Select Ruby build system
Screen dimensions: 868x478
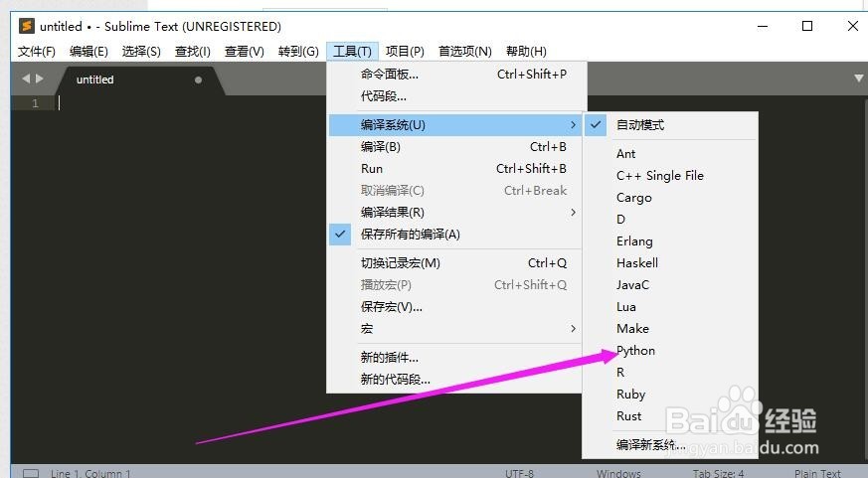(670, 395)
